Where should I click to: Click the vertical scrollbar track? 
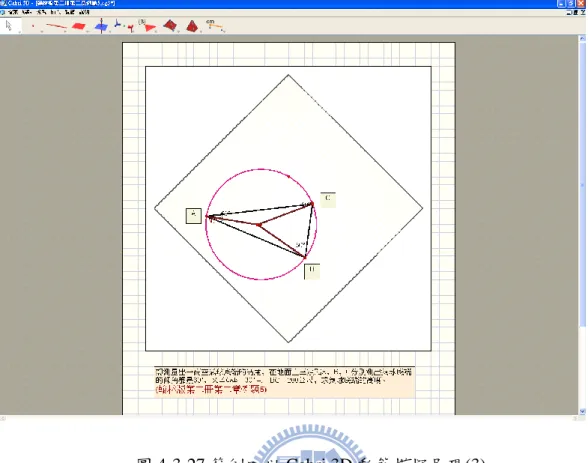582,225
